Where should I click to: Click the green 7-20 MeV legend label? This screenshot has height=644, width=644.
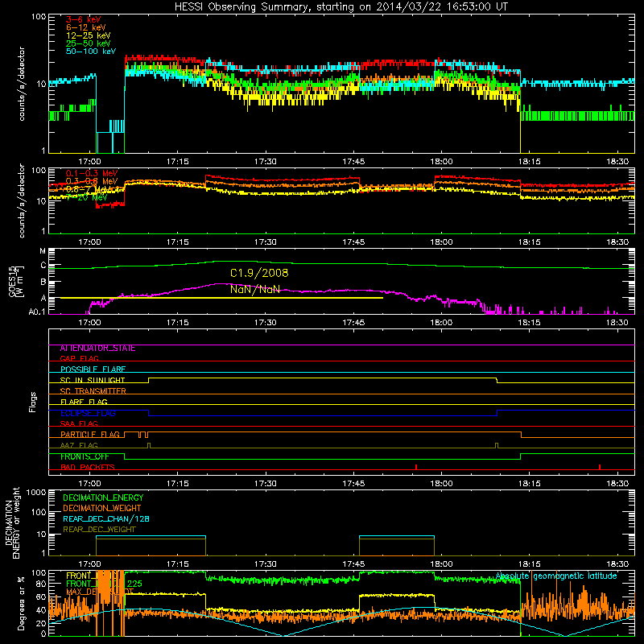(86, 197)
